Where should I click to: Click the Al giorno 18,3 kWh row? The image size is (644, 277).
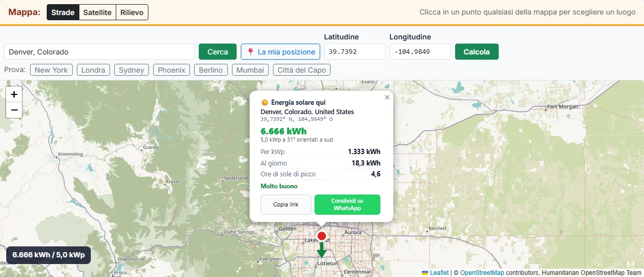pos(320,163)
